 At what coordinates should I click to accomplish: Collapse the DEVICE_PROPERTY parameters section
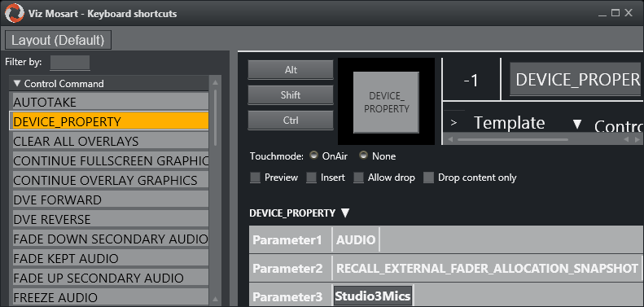coord(345,213)
